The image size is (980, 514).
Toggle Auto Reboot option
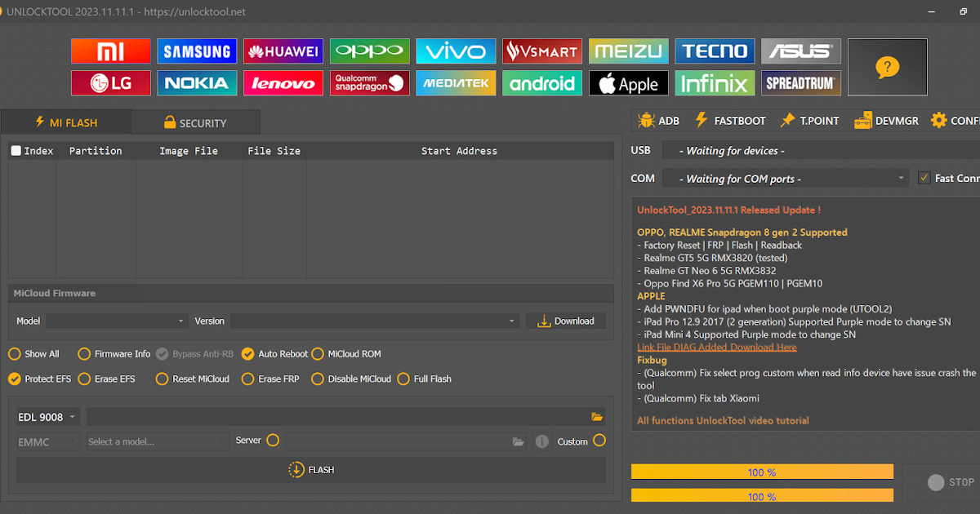[x=275, y=354]
